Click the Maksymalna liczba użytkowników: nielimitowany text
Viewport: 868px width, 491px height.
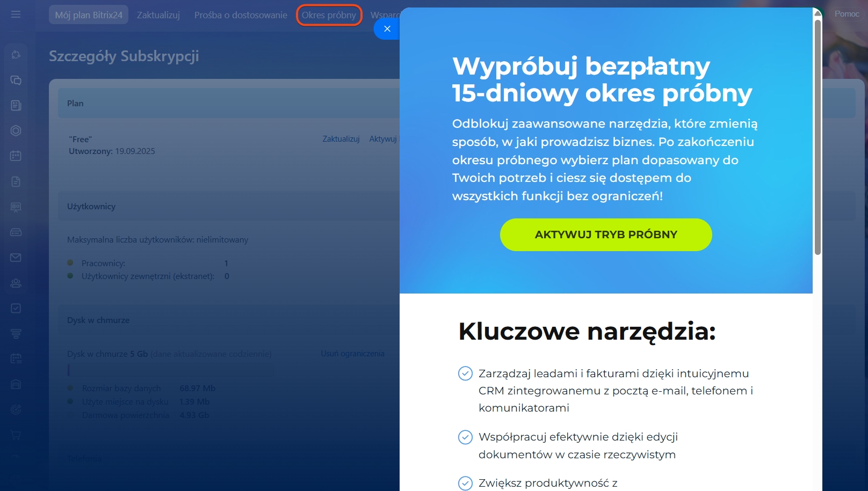click(158, 240)
